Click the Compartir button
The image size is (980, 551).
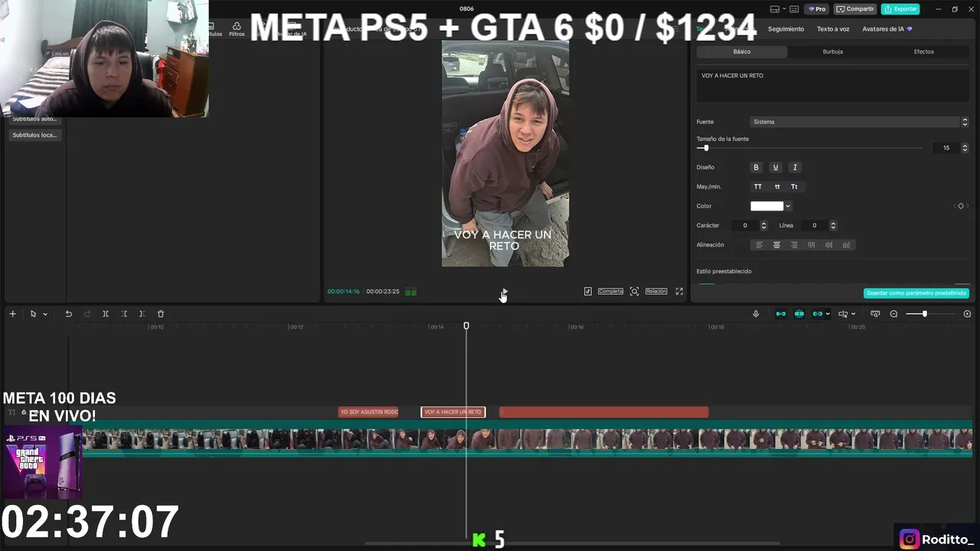[x=855, y=9]
